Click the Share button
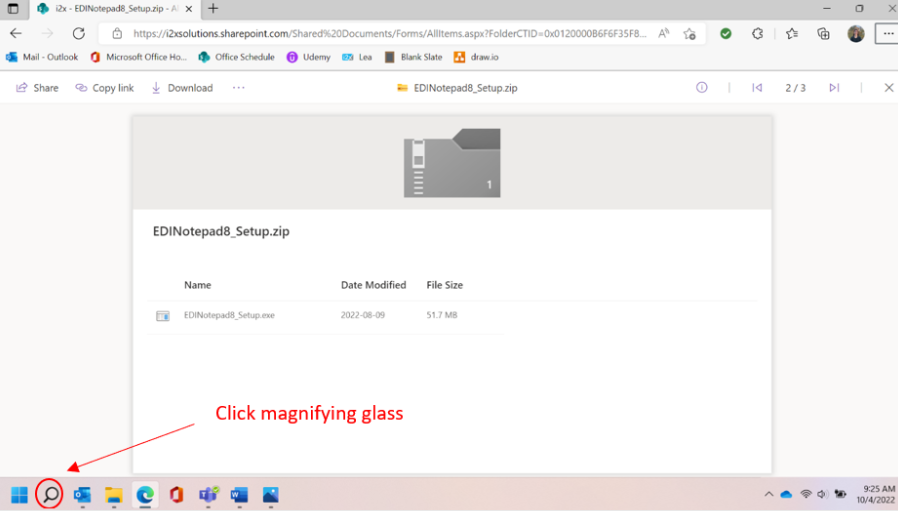This screenshot has width=898, height=511. coord(37,88)
